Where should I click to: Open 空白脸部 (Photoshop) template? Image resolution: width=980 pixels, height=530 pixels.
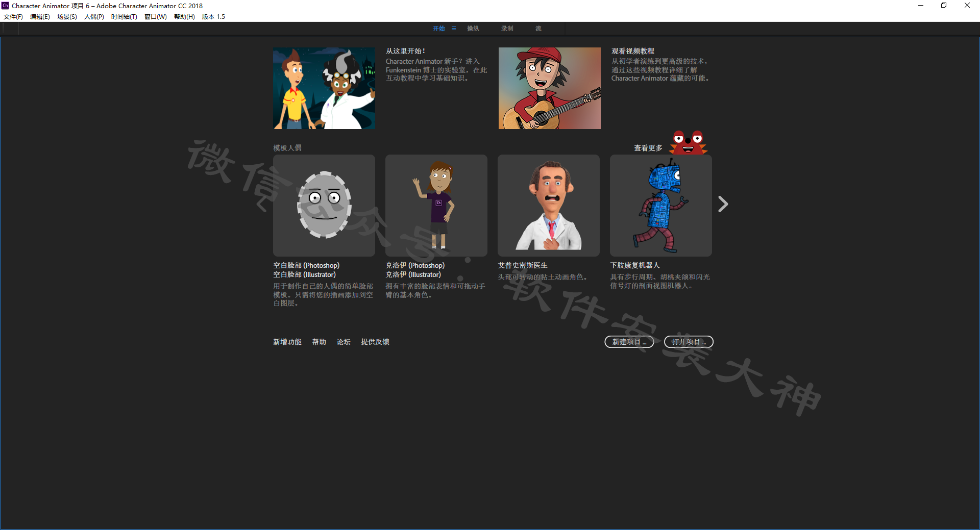306,265
